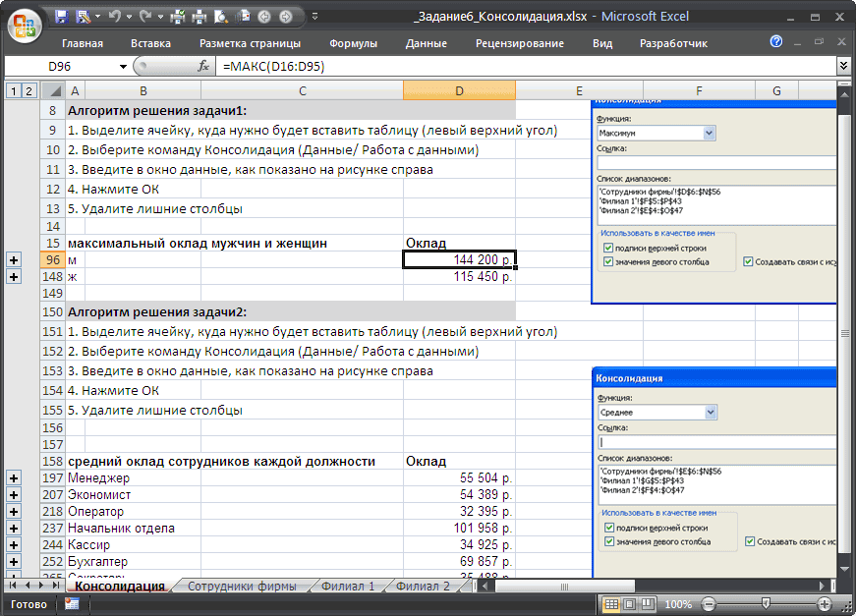The image size is (856, 616).
Task: Expand the group for Экономист row 207
Action: coord(14,495)
